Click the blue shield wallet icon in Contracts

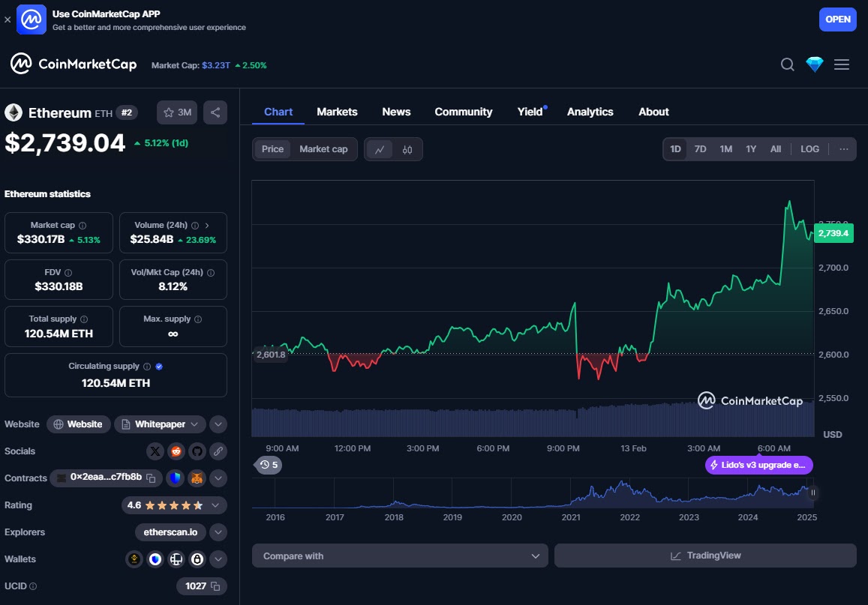click(x=176, y=478)
